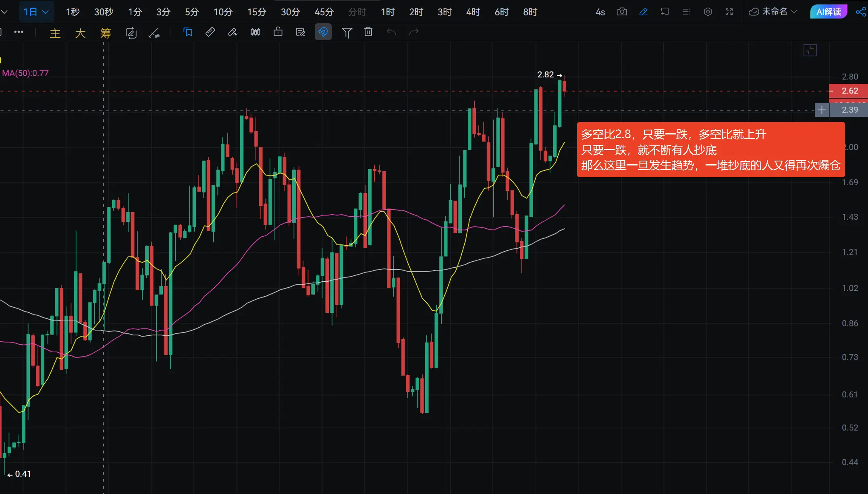Toggle the drawing lock icon
The height and width of the screenshot is (494, 868).
tap(278, 32)
